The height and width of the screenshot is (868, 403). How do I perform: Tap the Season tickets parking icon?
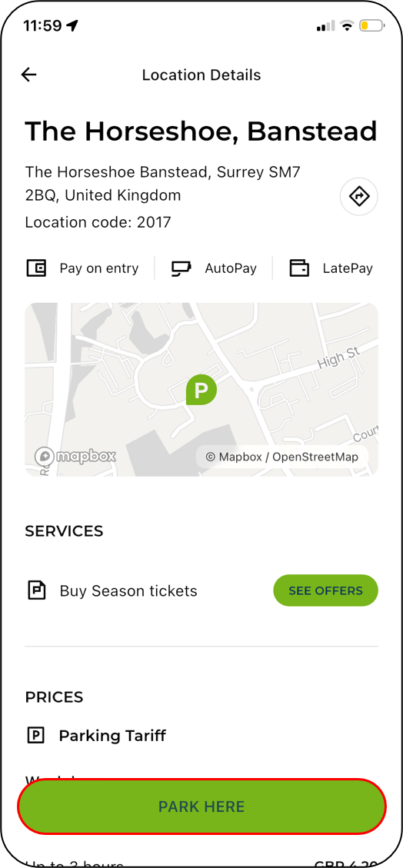point(37,590)
